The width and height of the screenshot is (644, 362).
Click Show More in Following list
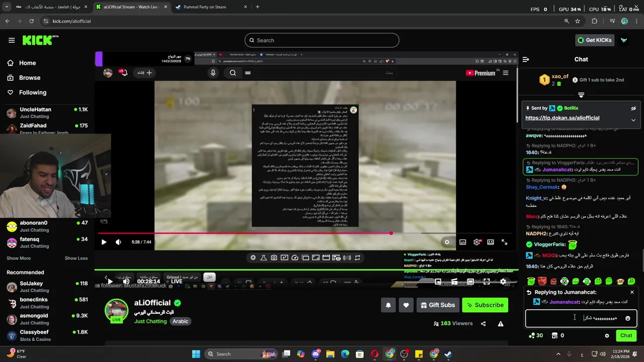[x=19, y=258]
